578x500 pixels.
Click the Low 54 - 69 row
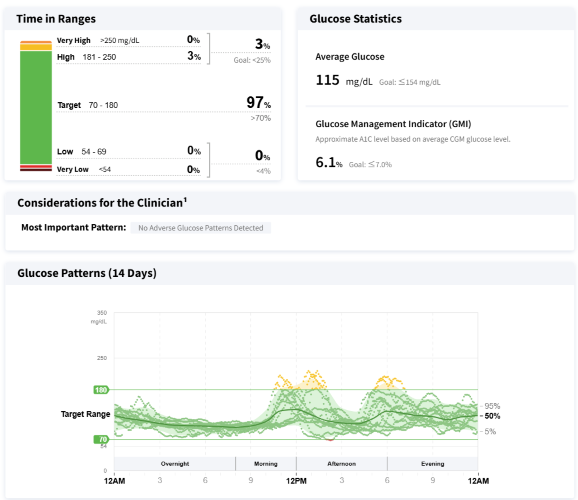point(129,151)
